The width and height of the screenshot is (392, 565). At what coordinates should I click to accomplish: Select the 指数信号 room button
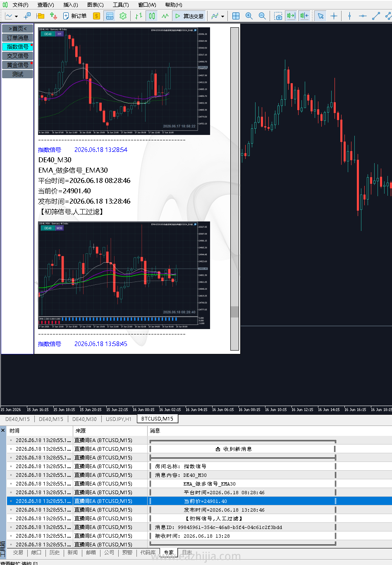pos(18,47)
